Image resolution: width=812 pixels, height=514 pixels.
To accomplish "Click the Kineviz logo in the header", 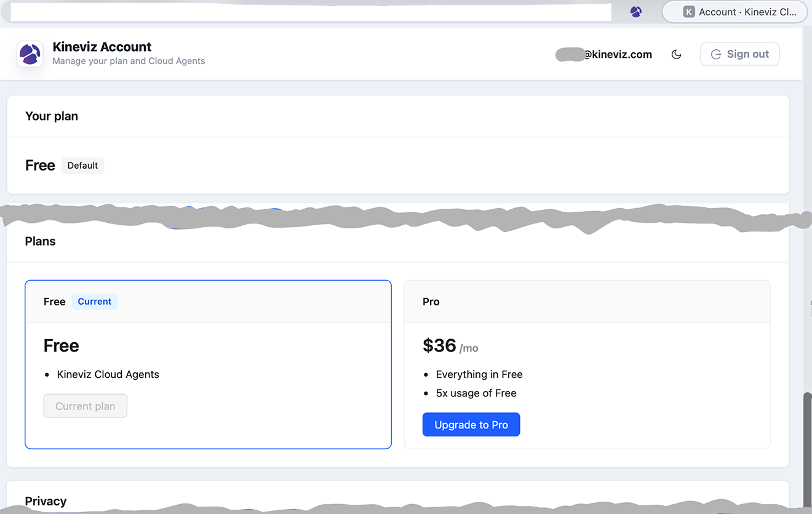I will [x=30, y=54].
